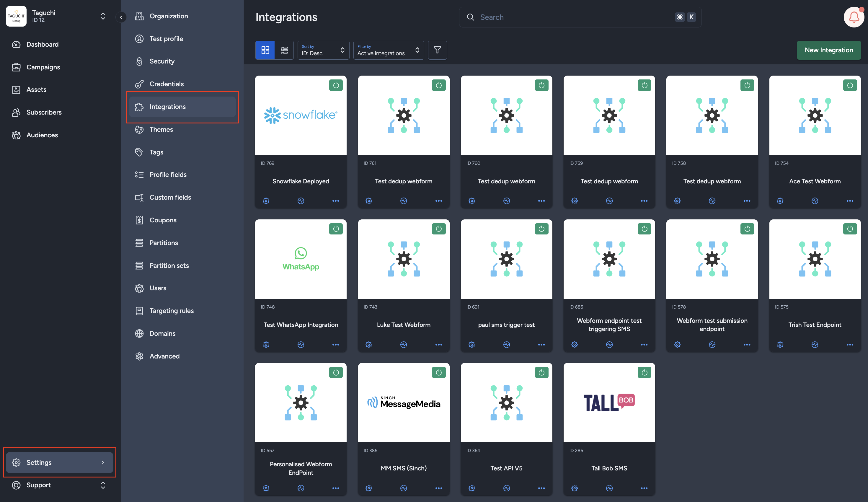Viewport: 868px width, 502px height.
Task: Open Filter by Active integrations dropdown
Action: [388, 50]
